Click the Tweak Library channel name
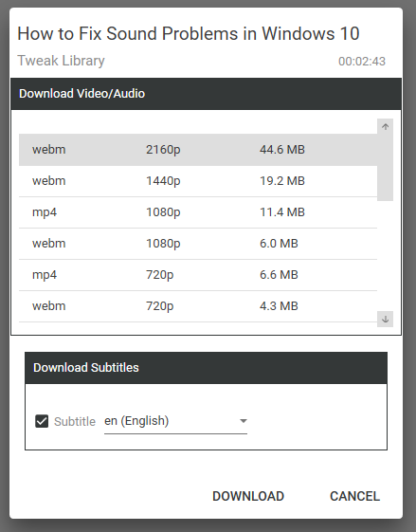416x532 pixels. click(61, 61)
